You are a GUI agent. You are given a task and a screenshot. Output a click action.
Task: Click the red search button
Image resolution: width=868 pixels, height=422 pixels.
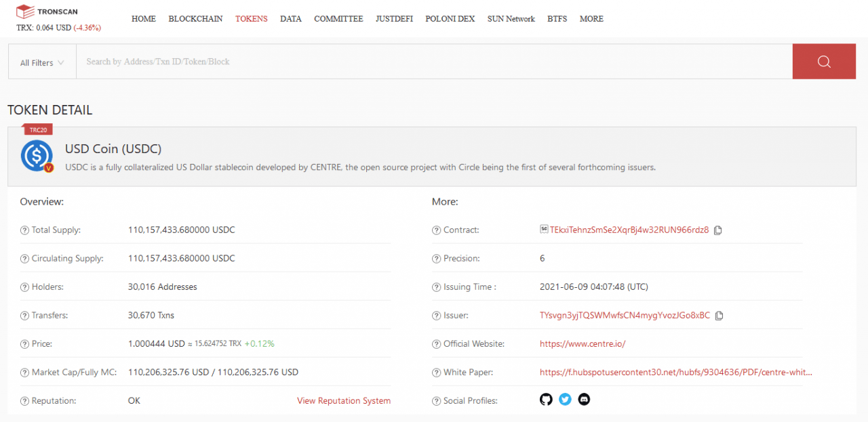824,61
